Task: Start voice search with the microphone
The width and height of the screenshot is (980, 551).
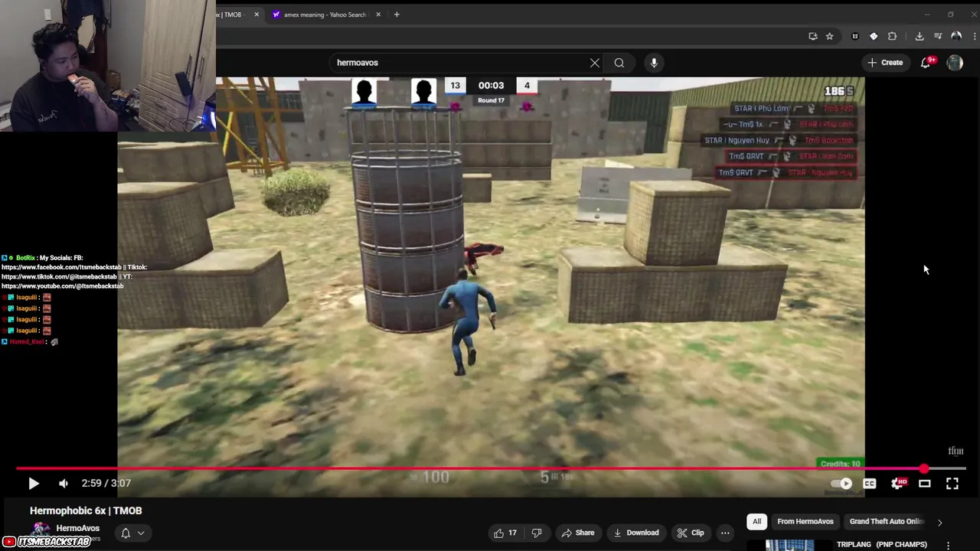Action: tap(654, 63)
